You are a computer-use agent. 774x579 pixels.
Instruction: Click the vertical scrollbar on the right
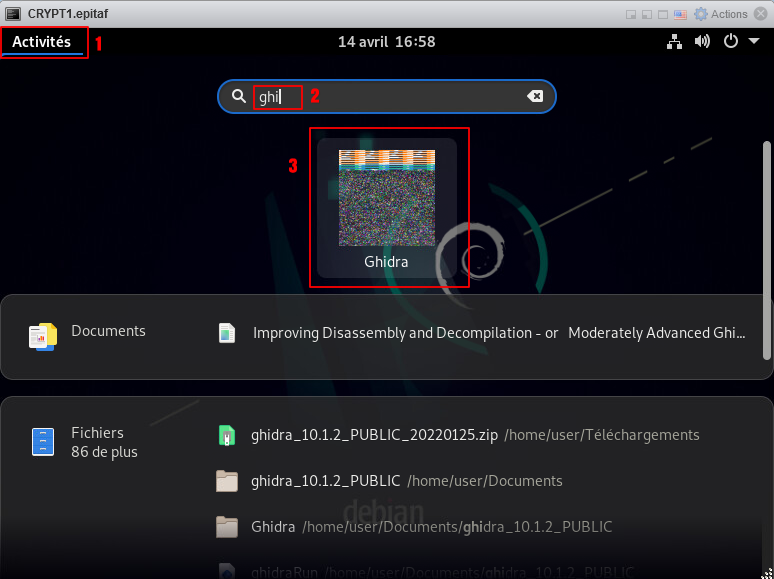[x=767, y=250]
